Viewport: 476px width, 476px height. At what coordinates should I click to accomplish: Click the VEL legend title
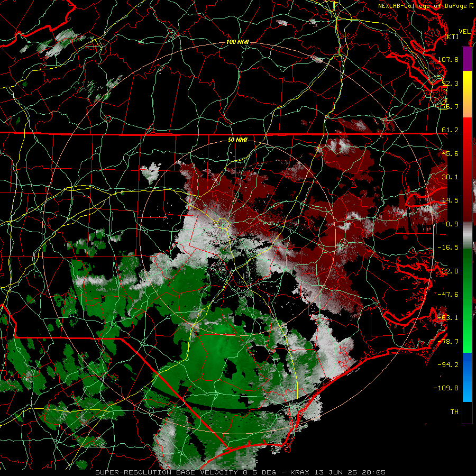(464, 32)
